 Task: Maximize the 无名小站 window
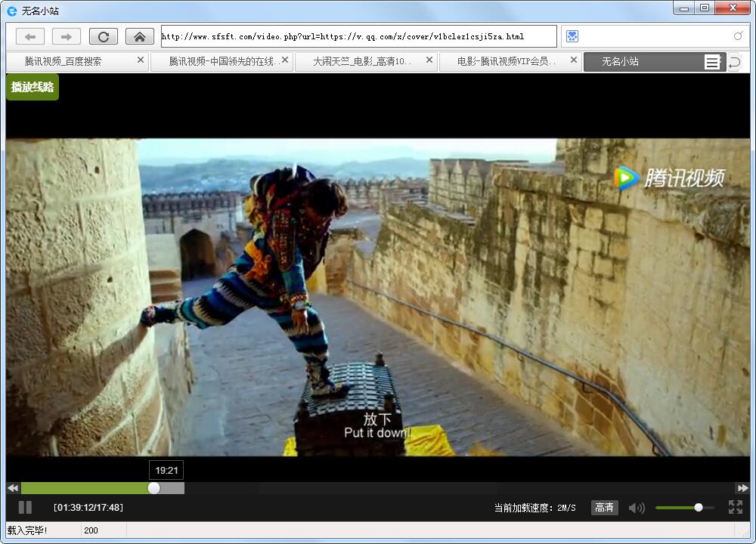click(705, 8)
